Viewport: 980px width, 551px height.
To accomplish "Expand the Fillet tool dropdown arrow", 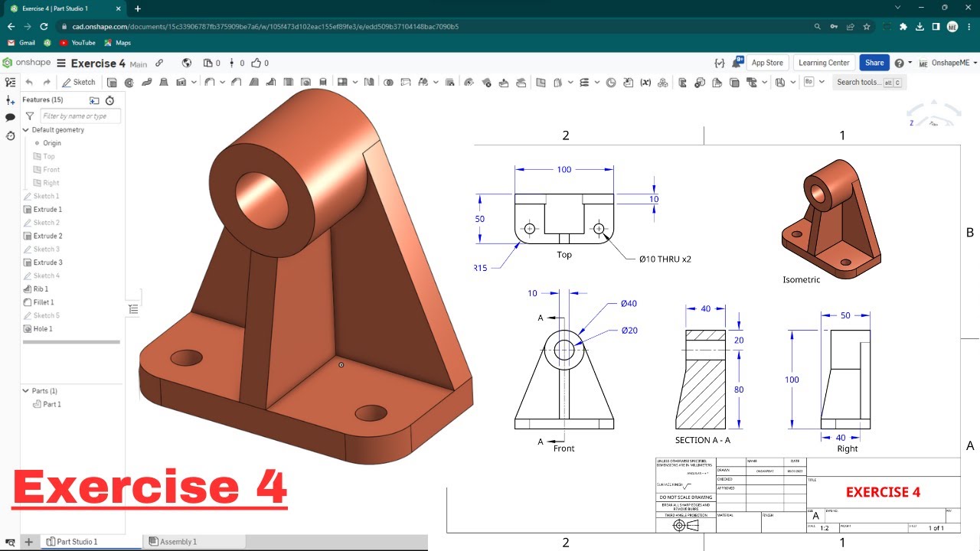I will [221, 82].
